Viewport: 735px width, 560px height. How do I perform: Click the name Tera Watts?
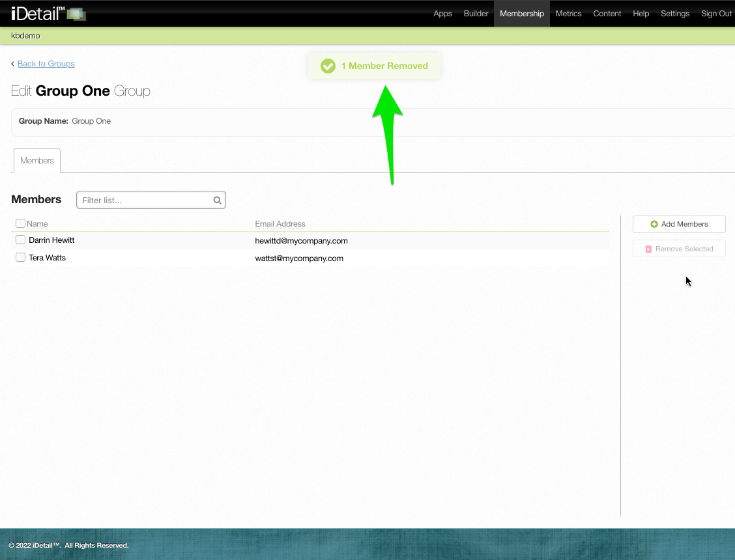48,258
